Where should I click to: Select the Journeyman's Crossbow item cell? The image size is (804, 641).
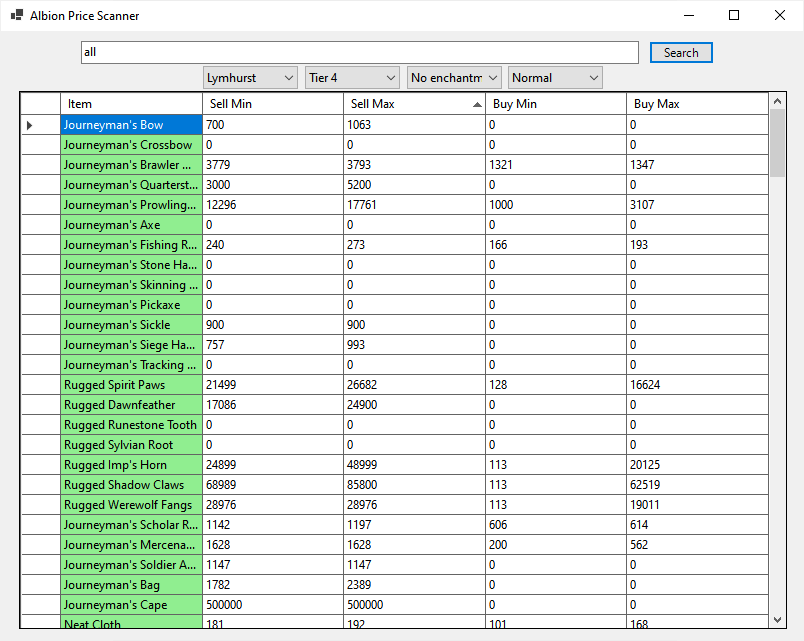tap(132, 145)
